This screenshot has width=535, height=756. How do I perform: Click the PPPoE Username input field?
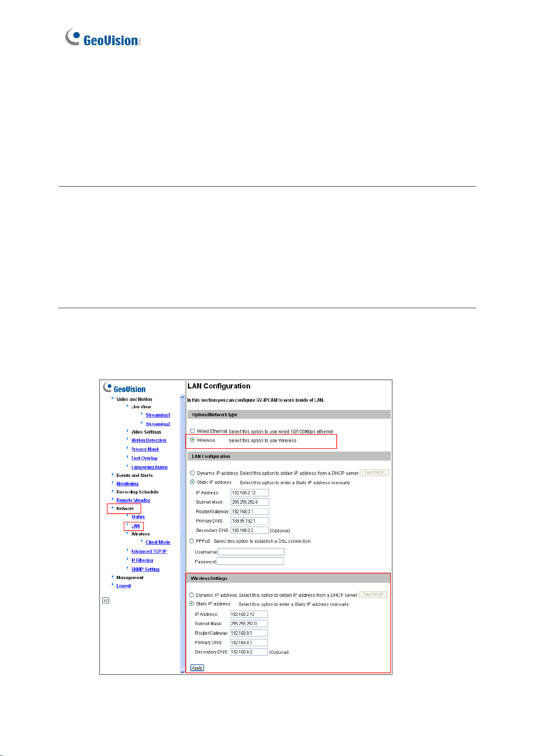coord(251,552)
